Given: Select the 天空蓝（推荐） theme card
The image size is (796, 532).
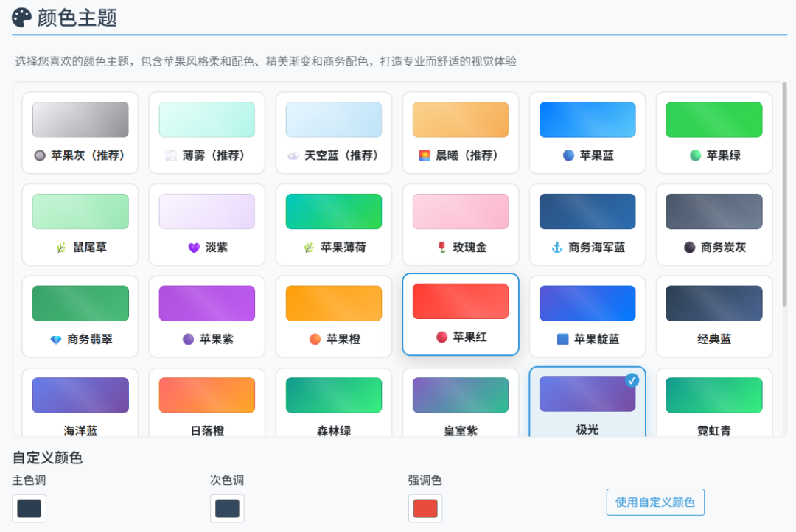Looking at the screenshot, I should [334, 133].
